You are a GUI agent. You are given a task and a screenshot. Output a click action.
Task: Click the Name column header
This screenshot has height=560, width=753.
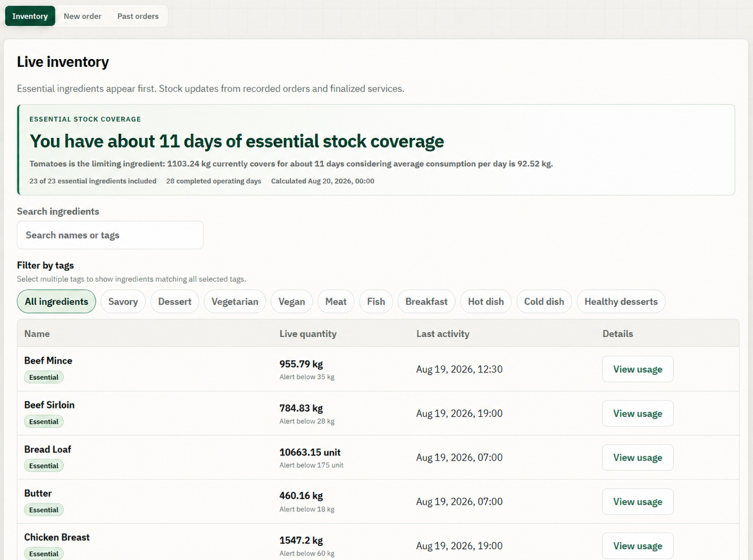coord(37,334)
